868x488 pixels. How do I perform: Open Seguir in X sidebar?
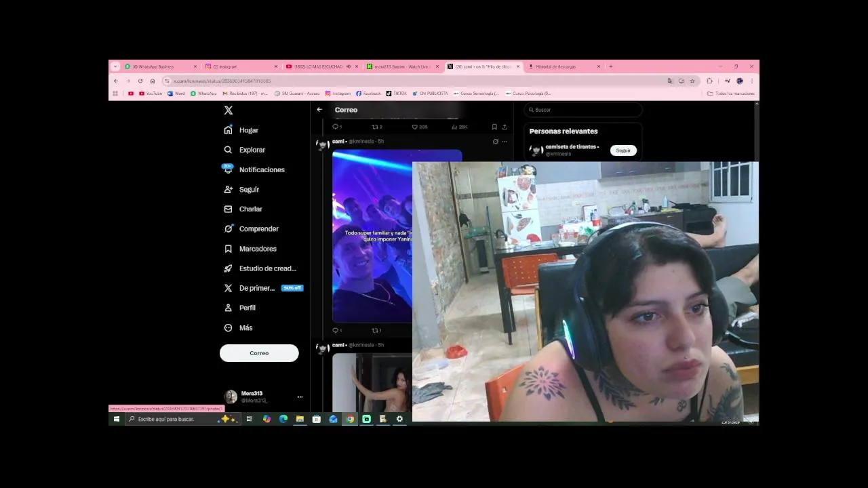241,190
